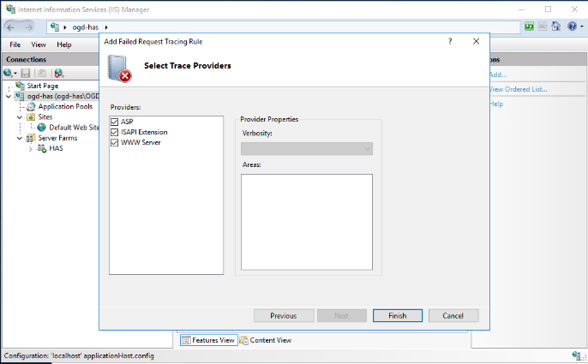This screenshot has width=588, height=364.
Task: Open the Help menu
Action: (64, 45)
